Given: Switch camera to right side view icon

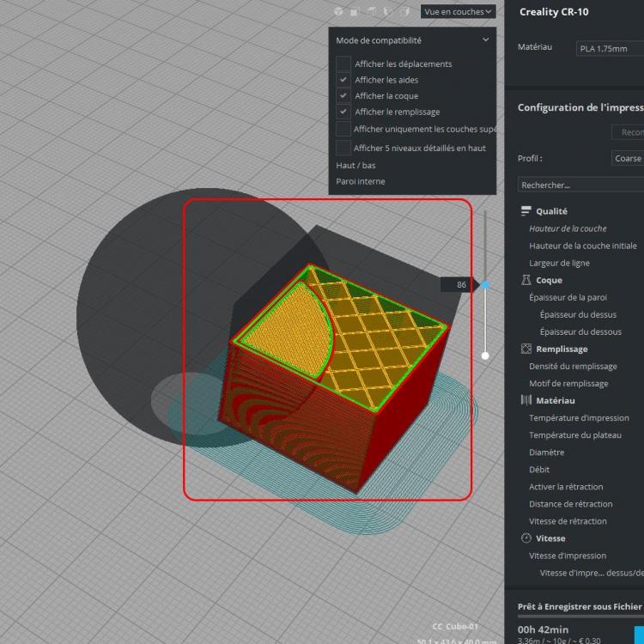Looking at the screenshot, I should 405,11.
